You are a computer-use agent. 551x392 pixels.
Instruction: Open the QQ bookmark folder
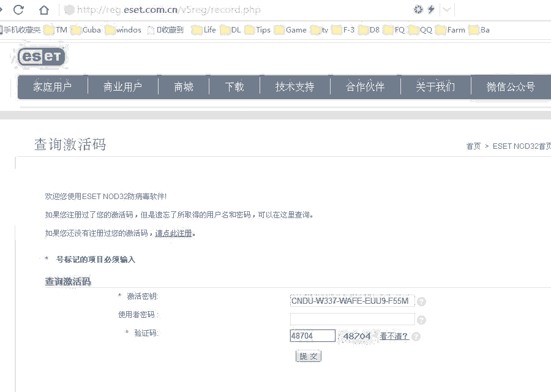point(421,30)
